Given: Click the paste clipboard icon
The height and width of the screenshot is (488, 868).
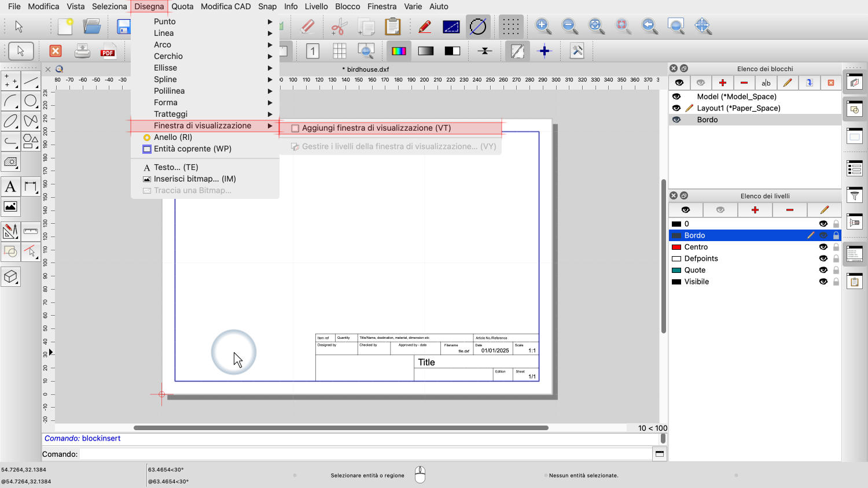Looking at the screenshot, I should (x=392, y=27).
